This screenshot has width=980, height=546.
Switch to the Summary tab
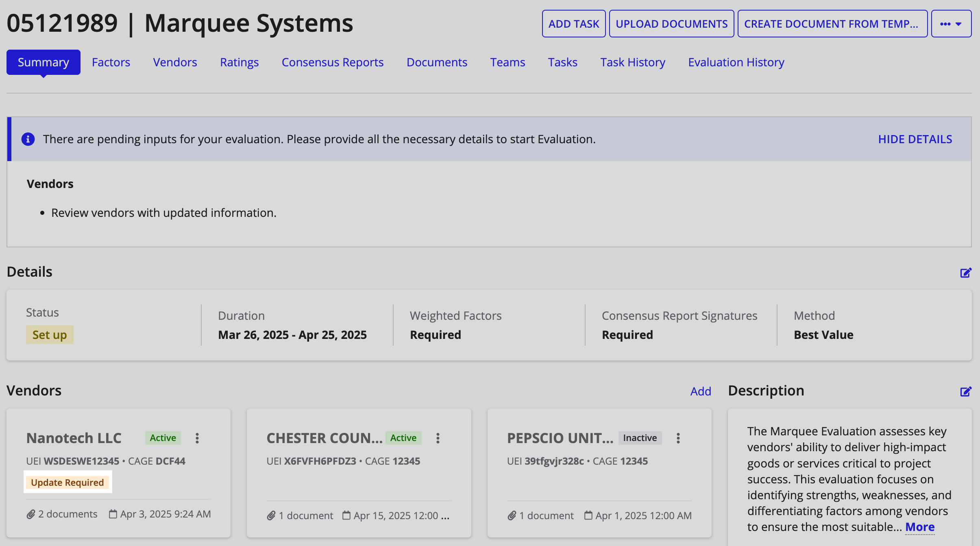44,62
